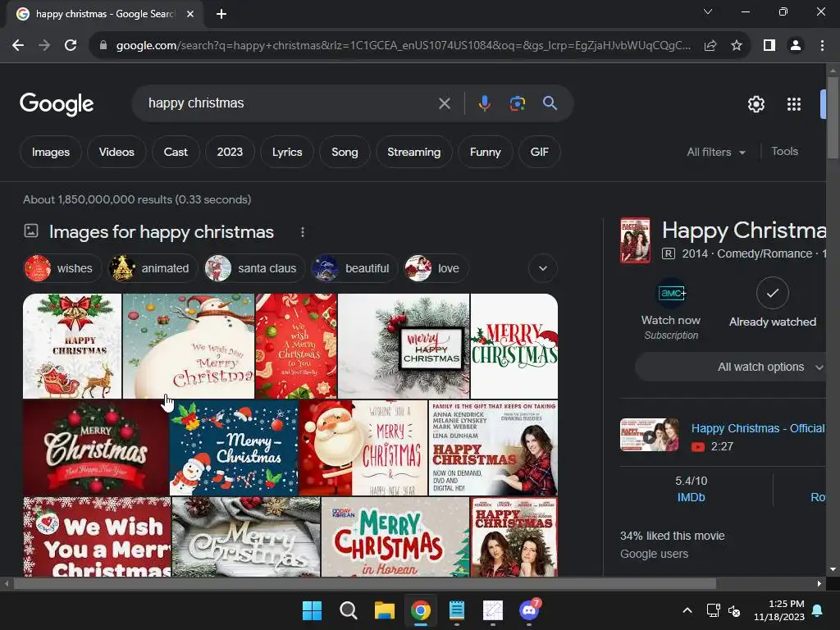Viewport: 840px width, 630px height.
Task: Open Google apps grid
Action: click(x=794, y=104)
